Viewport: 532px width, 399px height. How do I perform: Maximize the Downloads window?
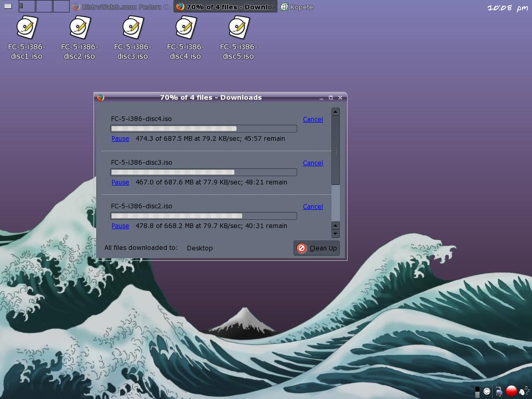[330, 98]
